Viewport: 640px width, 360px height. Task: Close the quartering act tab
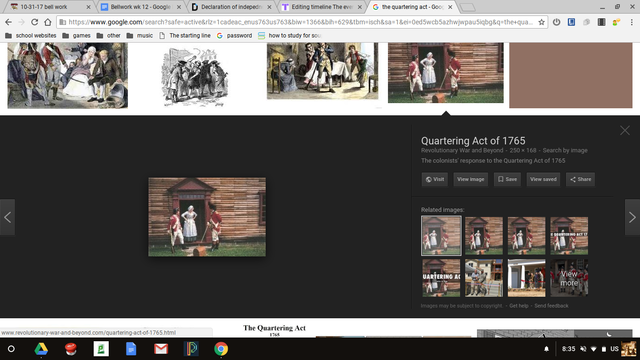[x=450, y=7]
